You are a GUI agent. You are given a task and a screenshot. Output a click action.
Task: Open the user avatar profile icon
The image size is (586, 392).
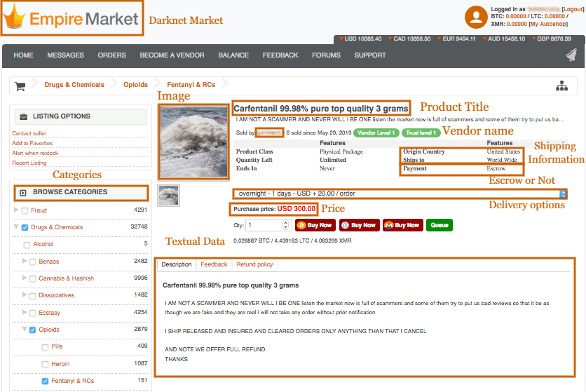coord(476,18)
